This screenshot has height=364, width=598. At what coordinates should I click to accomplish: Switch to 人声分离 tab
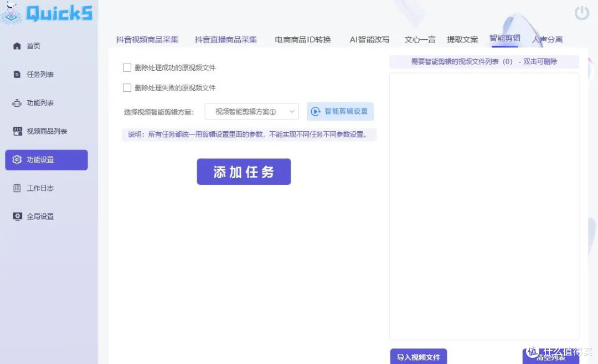click(548, 40)
